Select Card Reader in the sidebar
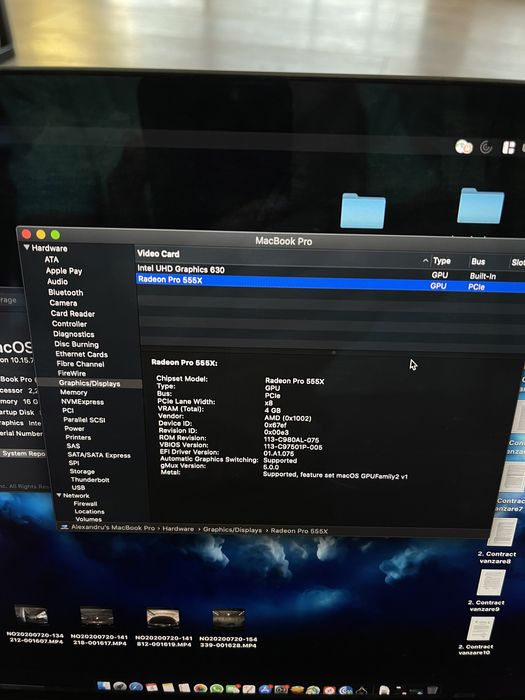 coord(72,313)
